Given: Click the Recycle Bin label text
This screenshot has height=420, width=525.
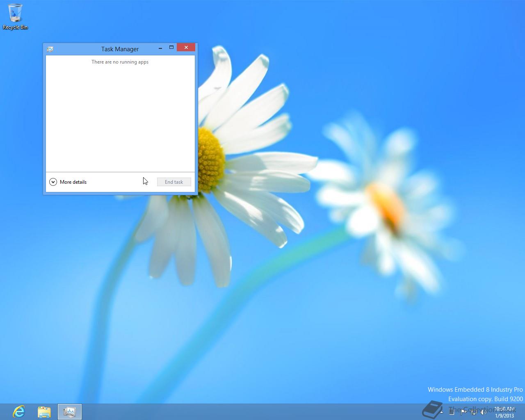Looking at the screenshot, I should pos(15,27).
